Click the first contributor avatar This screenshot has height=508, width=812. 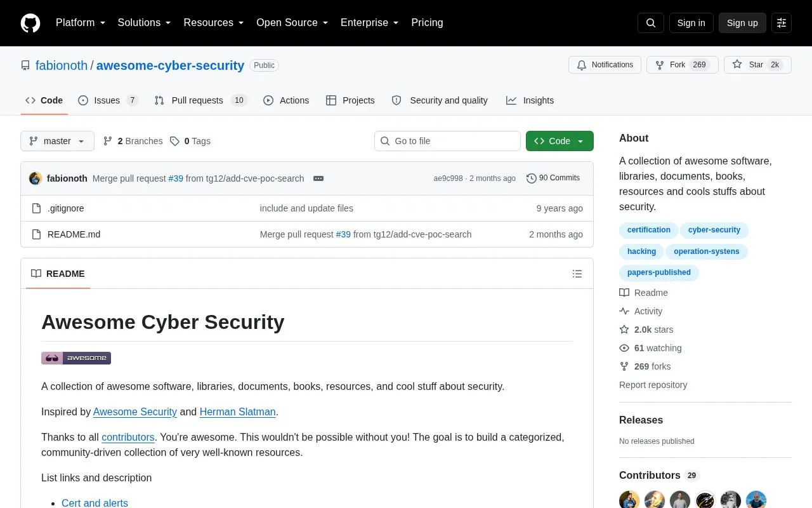coord(629,500)
